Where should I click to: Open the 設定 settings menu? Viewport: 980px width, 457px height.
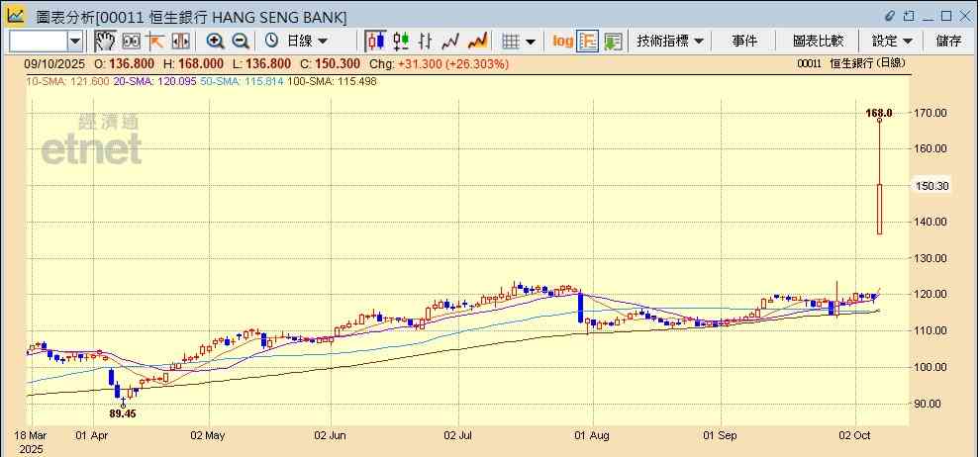coord(892,41)
